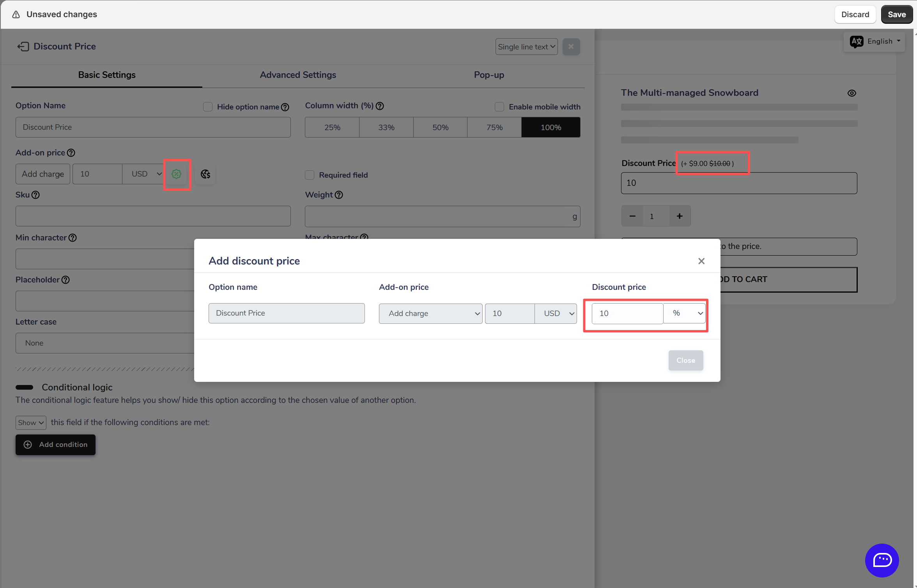Click the green discount price badge icon

[x=177, y=174]
